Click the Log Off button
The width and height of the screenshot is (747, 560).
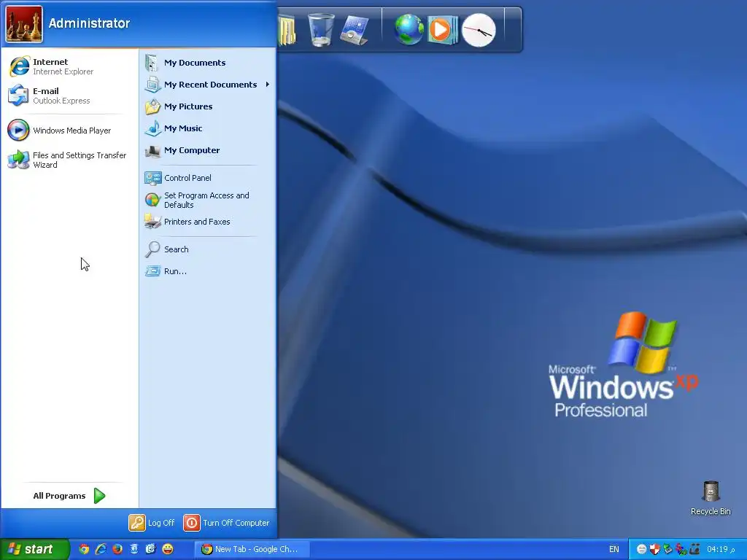pyautogui.click(x=152, y=523)
